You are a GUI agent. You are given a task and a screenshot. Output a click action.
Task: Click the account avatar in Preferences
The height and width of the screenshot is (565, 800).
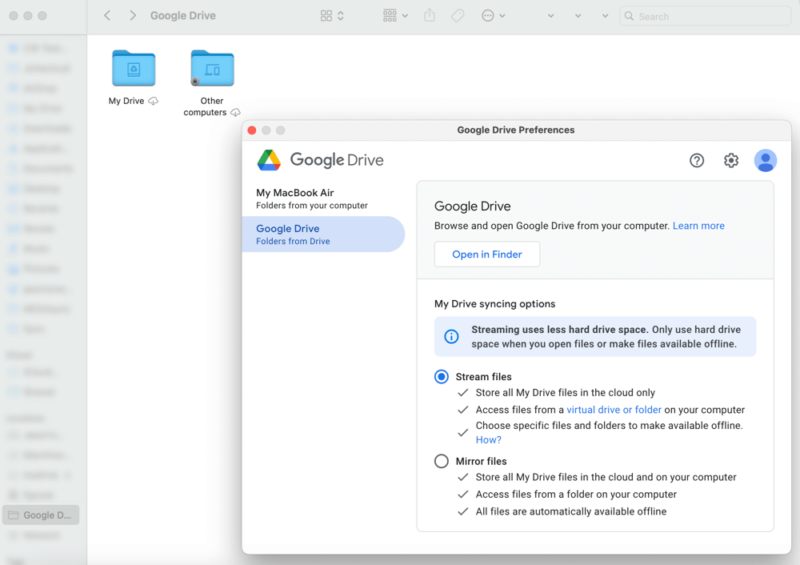point(765,160)
